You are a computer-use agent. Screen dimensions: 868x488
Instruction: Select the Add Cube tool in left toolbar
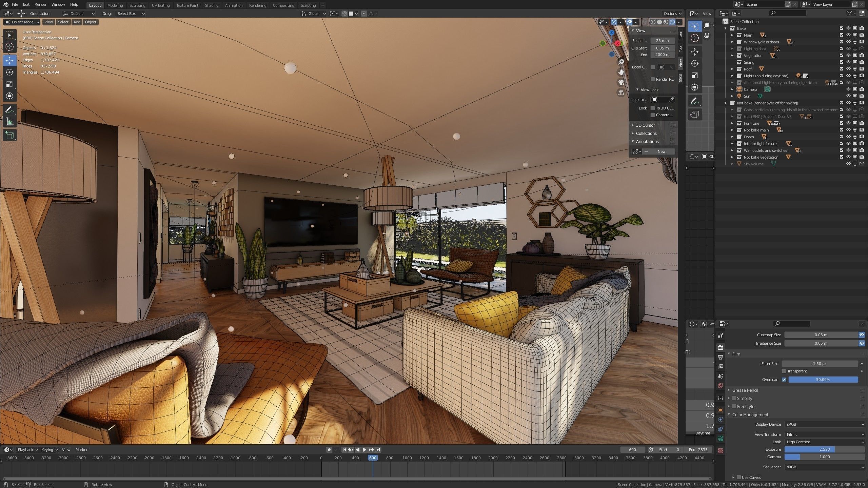coord(9,135)
